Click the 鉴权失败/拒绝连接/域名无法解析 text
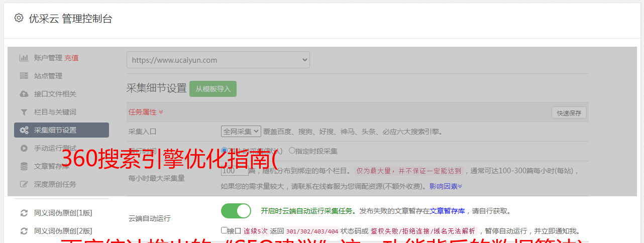Screen dimensions: 644x243 click(x=423, y=231)
